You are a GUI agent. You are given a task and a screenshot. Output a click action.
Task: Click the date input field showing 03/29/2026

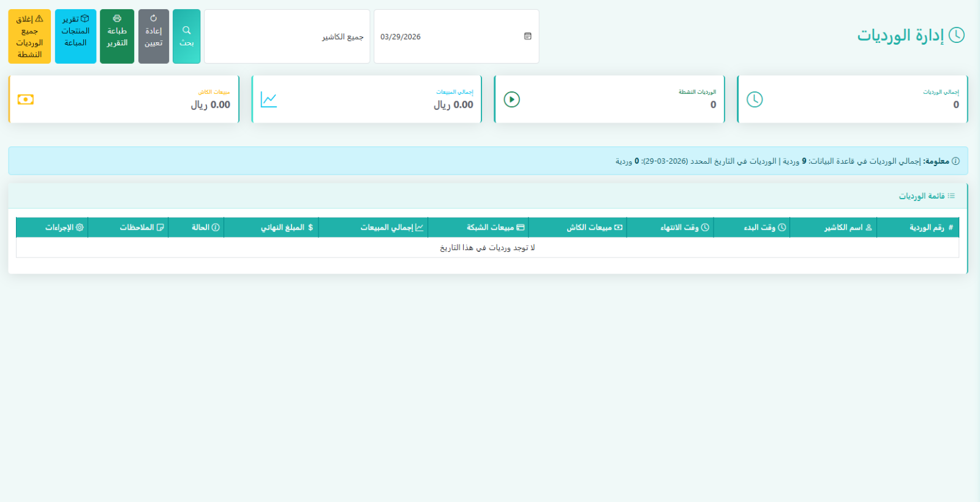tap(447, 37)
